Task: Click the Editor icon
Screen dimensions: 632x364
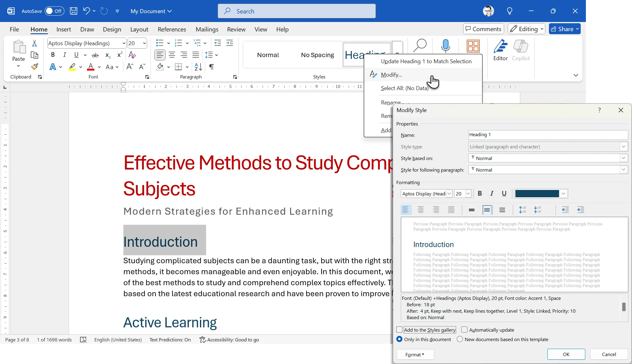Action: [x=500, y=50]
